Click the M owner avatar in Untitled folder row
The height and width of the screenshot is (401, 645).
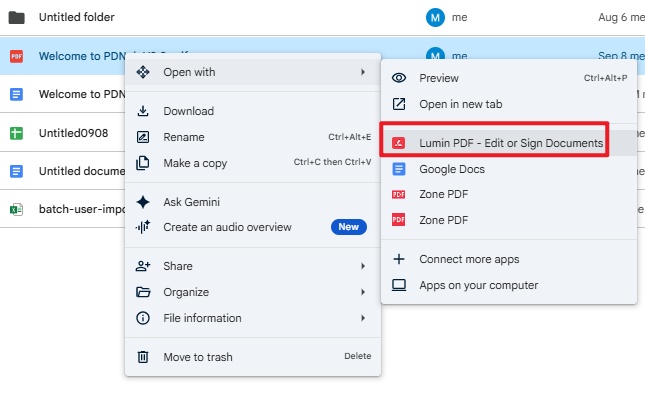435,18
